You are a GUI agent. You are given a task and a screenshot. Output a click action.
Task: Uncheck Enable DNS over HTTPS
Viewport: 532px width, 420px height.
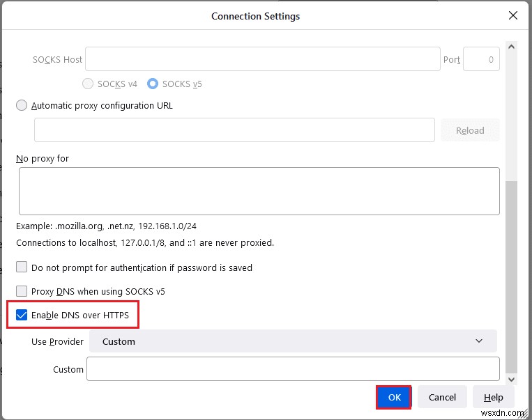point(22,315)
